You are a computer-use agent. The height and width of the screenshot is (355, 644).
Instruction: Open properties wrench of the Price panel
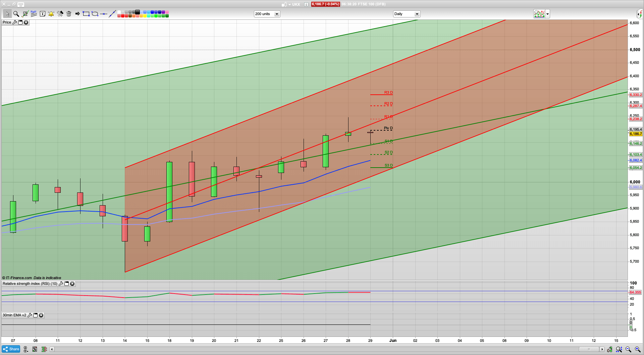[x=15, y=23]
